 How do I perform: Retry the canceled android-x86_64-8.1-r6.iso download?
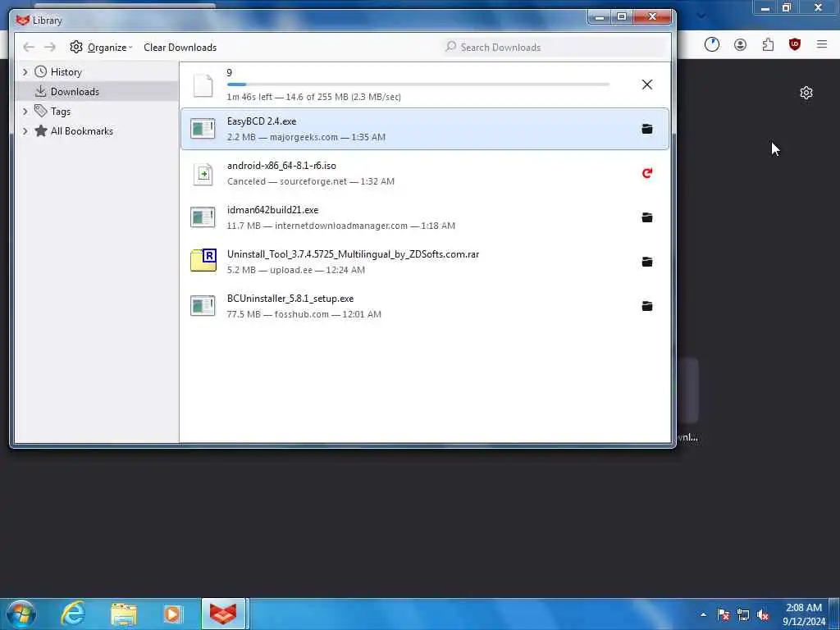point(646,173)
